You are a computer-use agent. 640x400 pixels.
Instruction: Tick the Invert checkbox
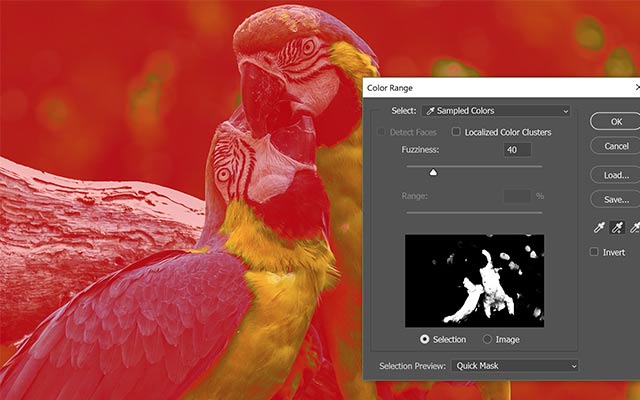click(x=594, y=251)
